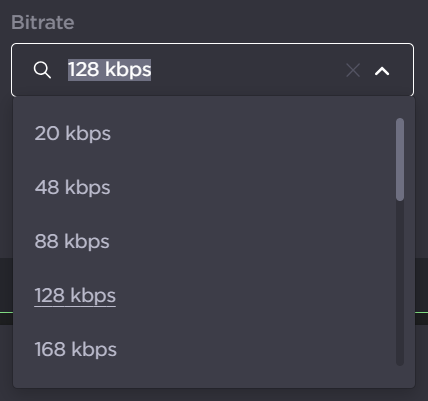428x401 pixels.
Task: Re-select the currently active bitrate in list
Action: pos(214,295)
